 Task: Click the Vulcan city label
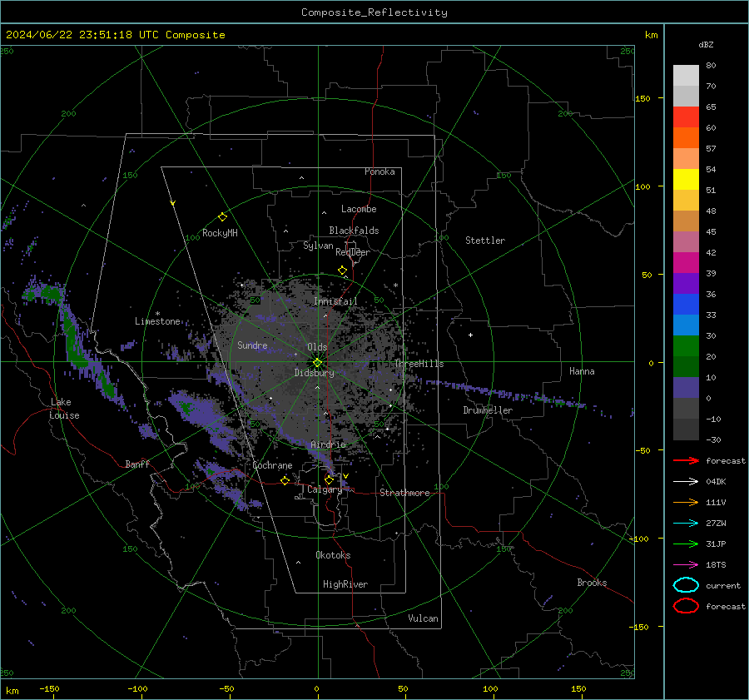pyautogui.click(x=424, y=618)
